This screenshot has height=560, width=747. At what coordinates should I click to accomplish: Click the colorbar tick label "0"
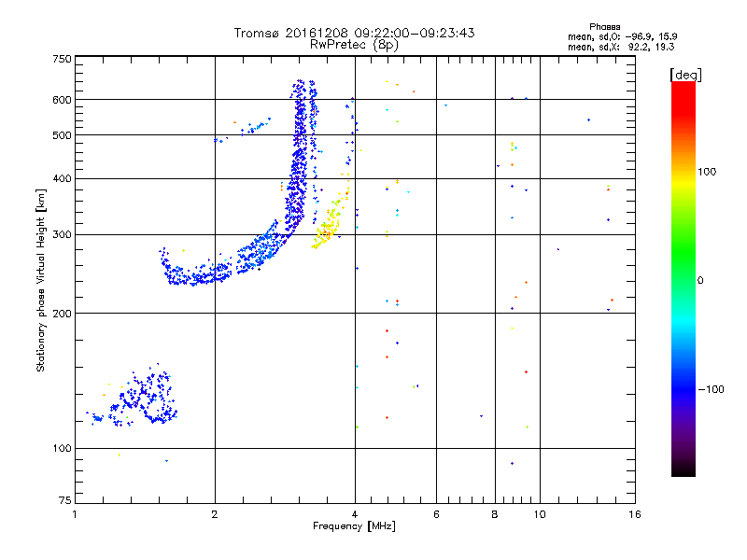[x=700, y=280]
